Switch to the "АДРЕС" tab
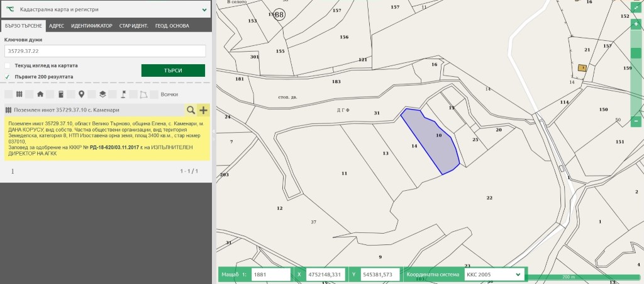 point(57,26)
